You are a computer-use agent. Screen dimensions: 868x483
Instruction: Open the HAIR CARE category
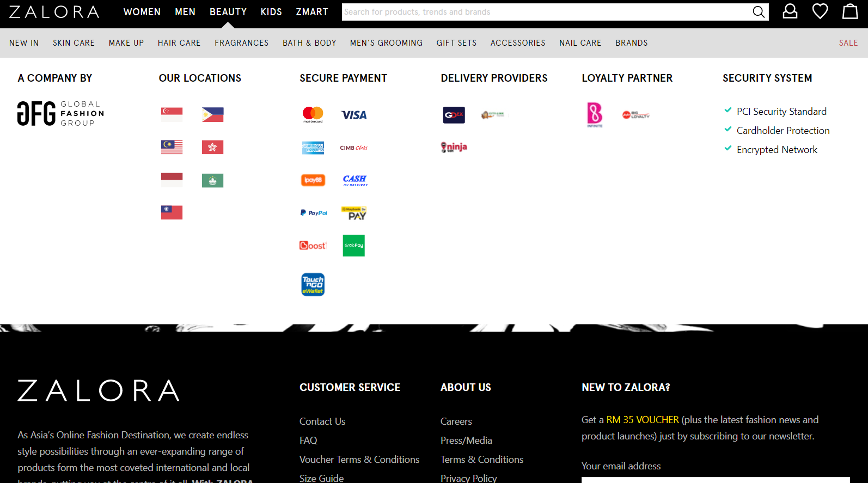pos(179,43)
